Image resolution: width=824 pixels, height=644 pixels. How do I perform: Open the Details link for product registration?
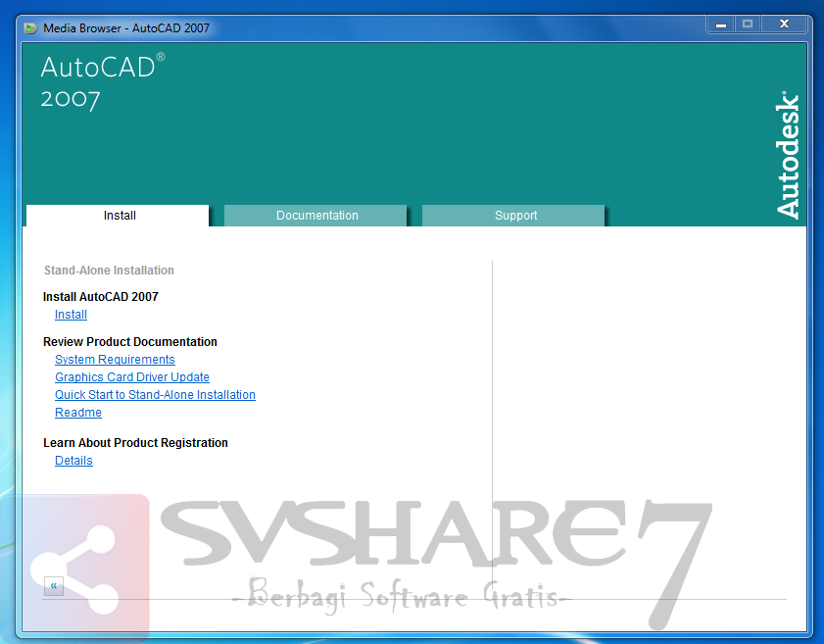(73, 461)
